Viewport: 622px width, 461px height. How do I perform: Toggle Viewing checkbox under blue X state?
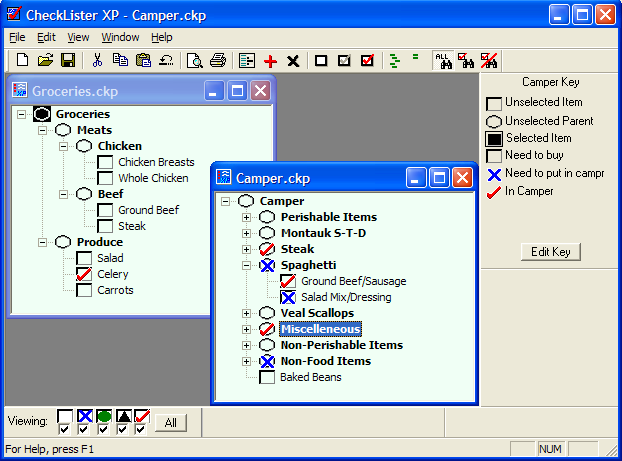tap(83, 429)
